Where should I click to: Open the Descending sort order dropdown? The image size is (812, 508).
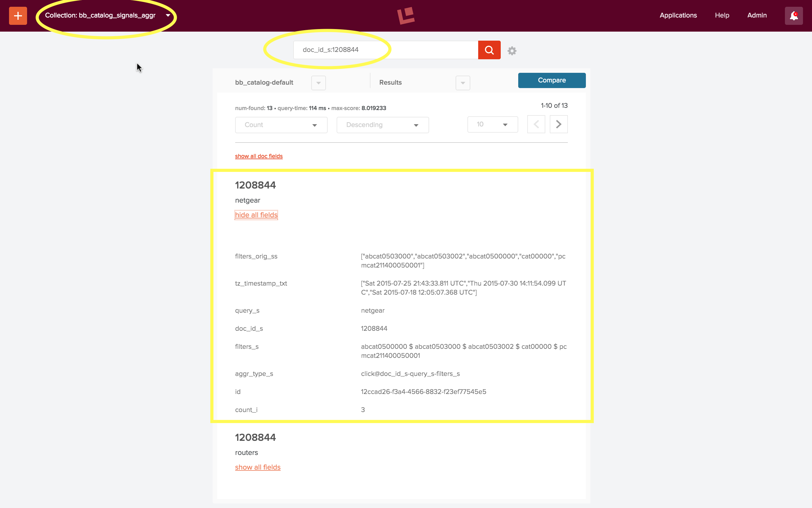(383, 125)
